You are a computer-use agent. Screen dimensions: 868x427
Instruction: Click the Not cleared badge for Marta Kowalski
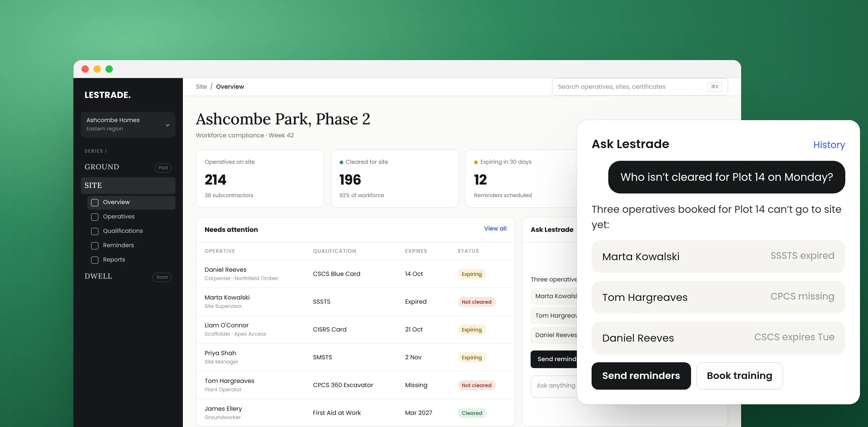click(x=476, y=302)
